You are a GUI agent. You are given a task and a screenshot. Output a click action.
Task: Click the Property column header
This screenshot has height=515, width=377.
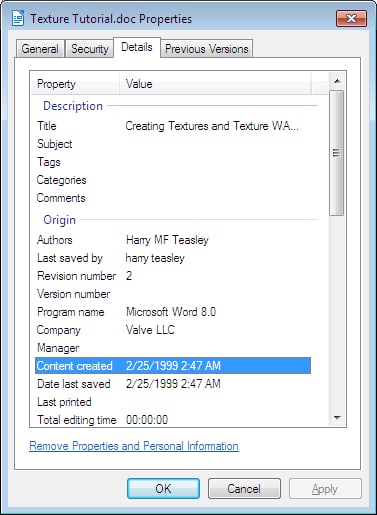[x=76, y=84]
